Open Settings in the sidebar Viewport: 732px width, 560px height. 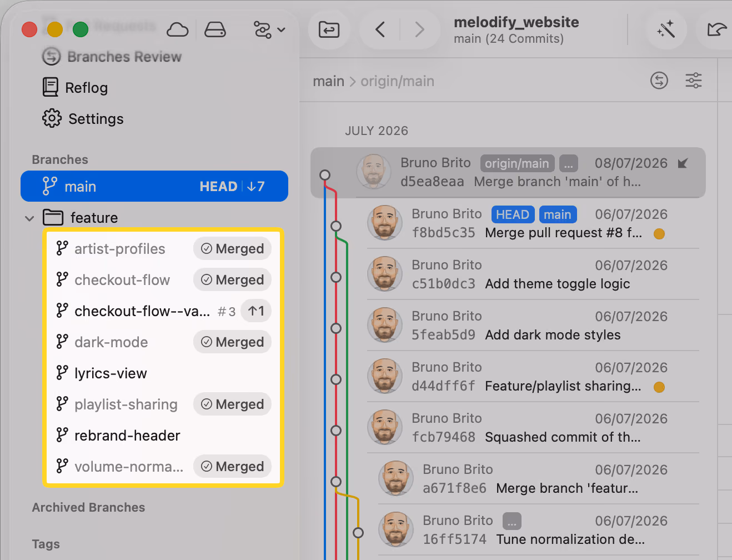click(x=83, y=119)
